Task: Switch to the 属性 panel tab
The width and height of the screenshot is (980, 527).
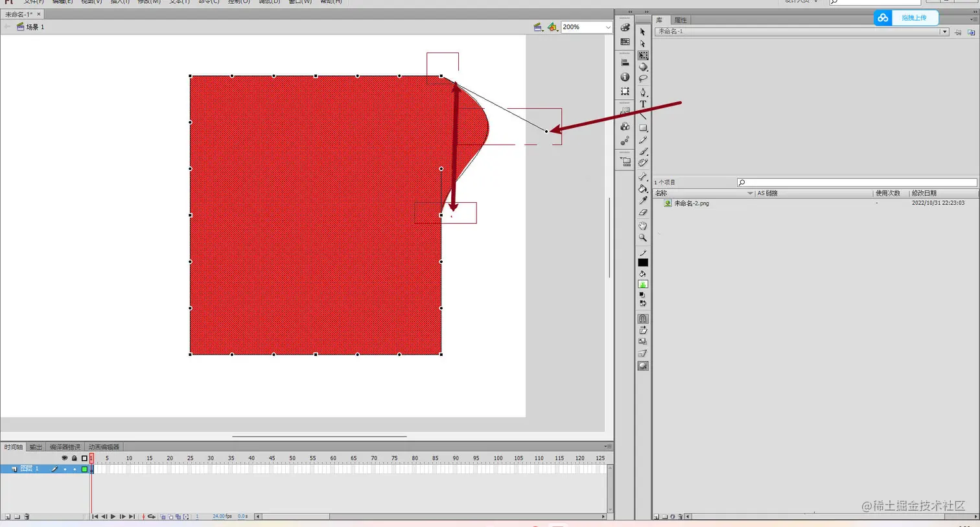Action: click(681, 19)
